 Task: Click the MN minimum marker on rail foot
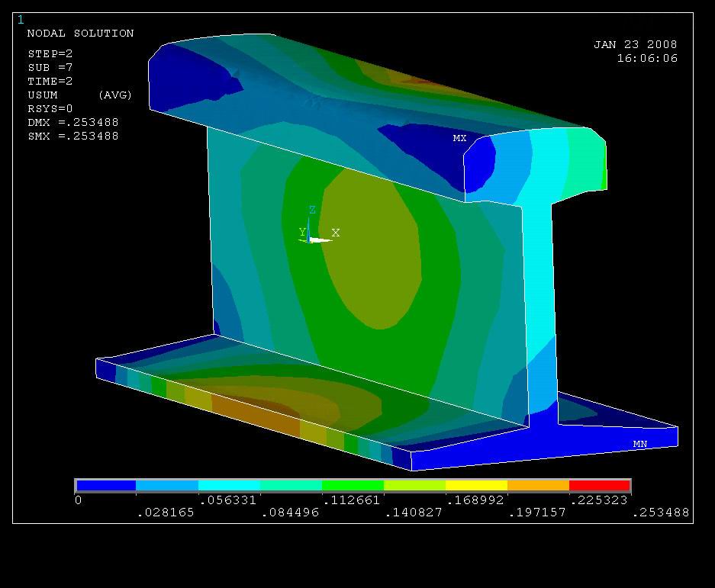click(x=639, y=444)
